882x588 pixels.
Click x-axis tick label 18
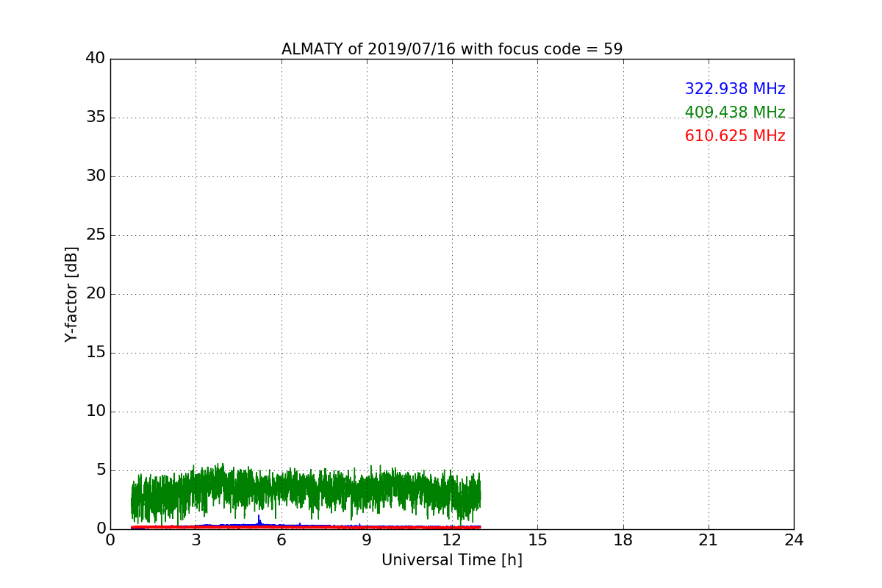623,540
